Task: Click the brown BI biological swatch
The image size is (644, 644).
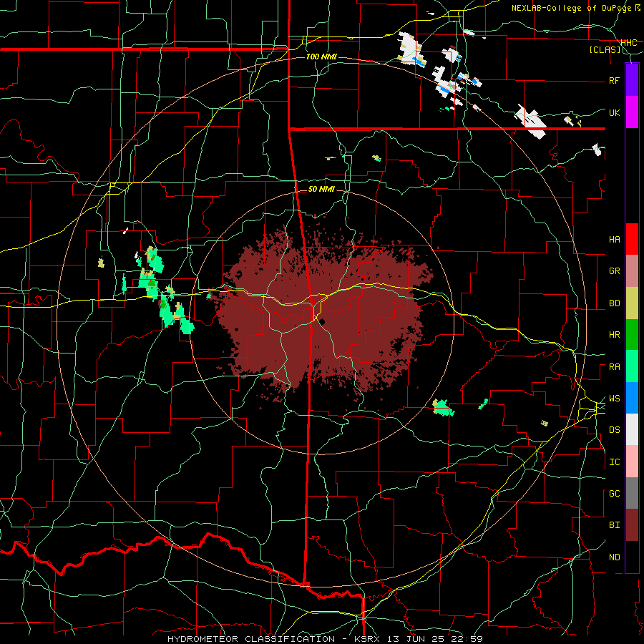Action: coord(632,525)
